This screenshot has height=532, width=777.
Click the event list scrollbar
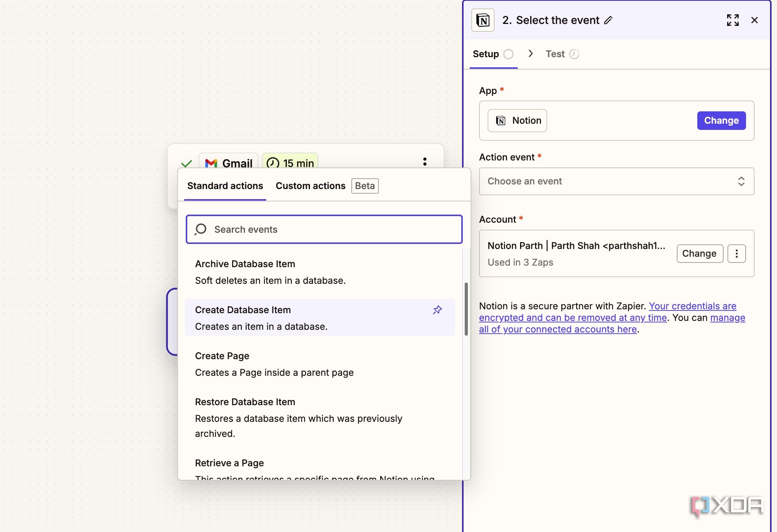[466, 309]
